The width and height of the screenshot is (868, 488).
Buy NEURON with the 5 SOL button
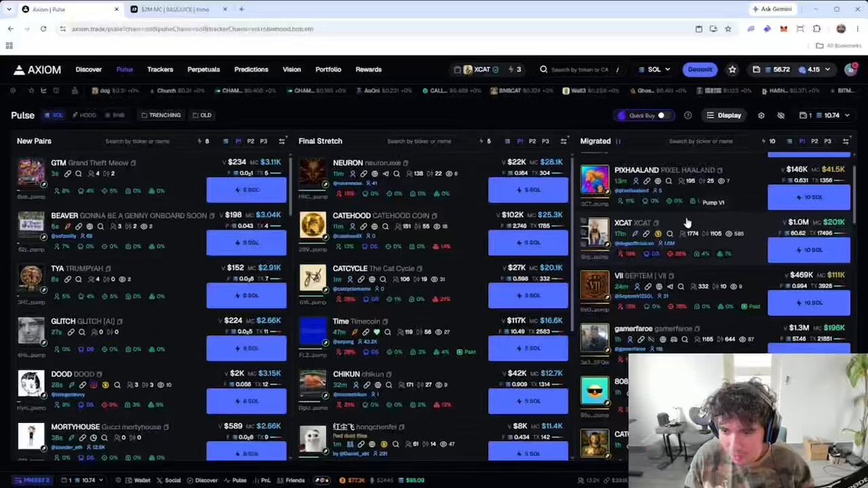pyautogui.click(x=528, y=190)
